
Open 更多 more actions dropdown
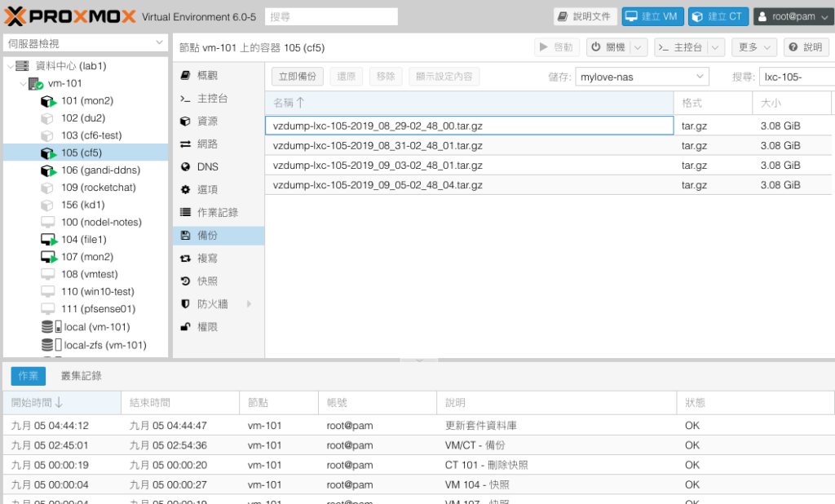click(754, 47)
